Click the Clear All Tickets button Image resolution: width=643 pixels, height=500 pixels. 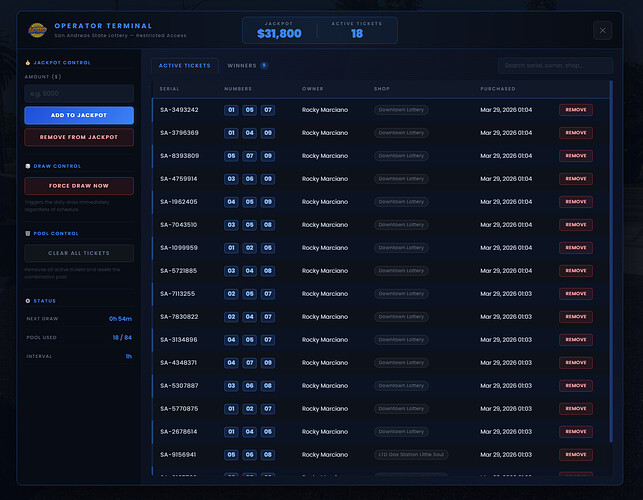(x=79, y=253)
